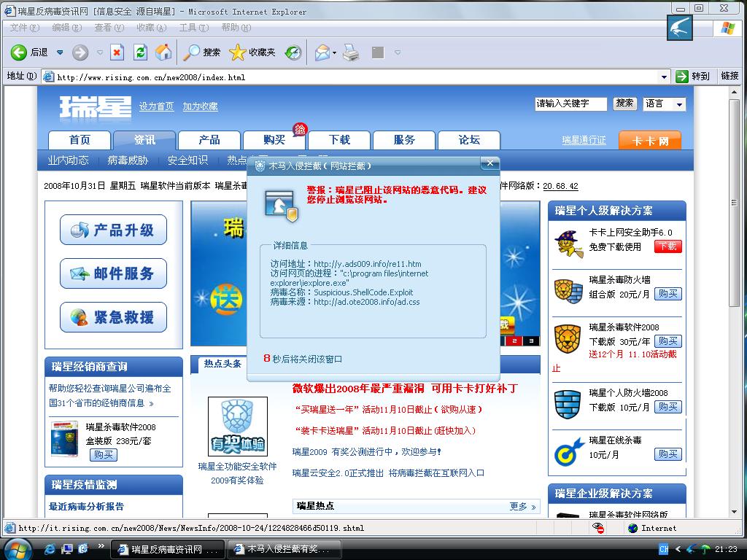Click the 加为收藏 link
This screenshot has height=560, width=747.
[x=200, y=106]
